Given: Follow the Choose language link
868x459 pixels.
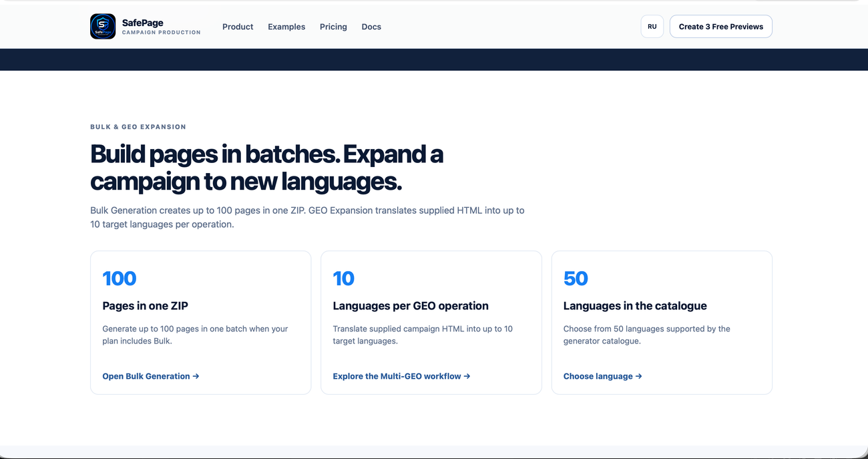Looking at the screenshot, I should point(603,376).
